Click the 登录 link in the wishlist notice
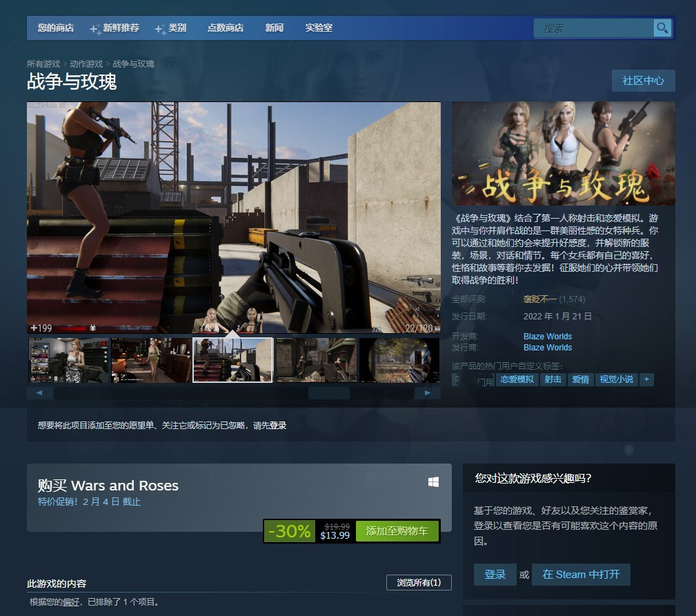696x616 pixels. 278,425
